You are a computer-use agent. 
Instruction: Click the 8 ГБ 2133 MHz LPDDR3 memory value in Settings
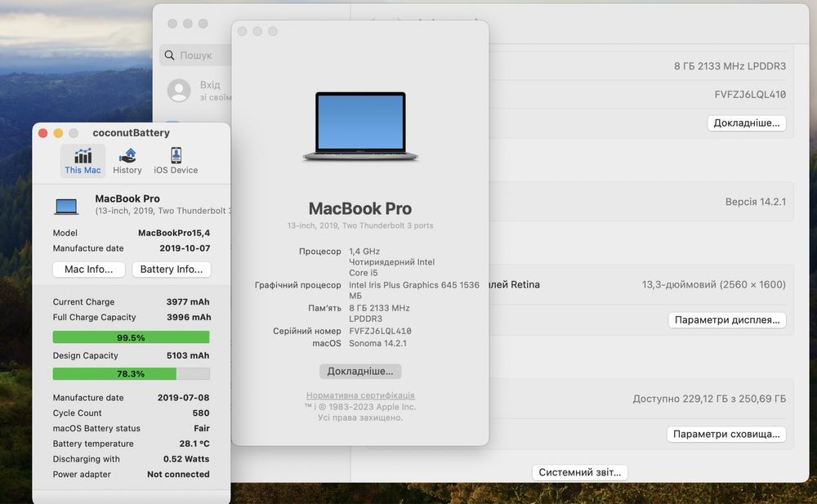(x=730, y=66)
